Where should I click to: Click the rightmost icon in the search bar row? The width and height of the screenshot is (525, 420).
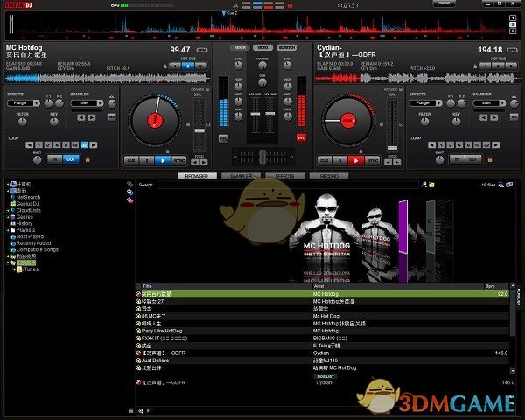(x=509, y=185)
